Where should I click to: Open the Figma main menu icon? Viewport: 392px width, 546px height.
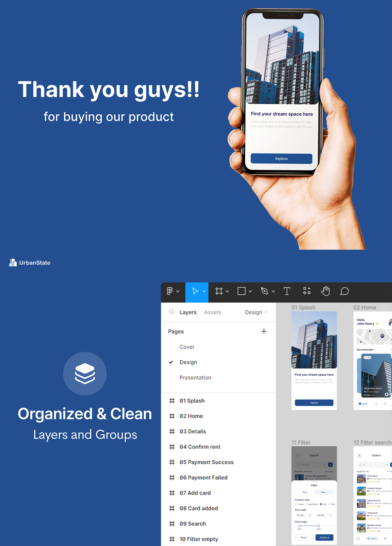click(170, 291)
